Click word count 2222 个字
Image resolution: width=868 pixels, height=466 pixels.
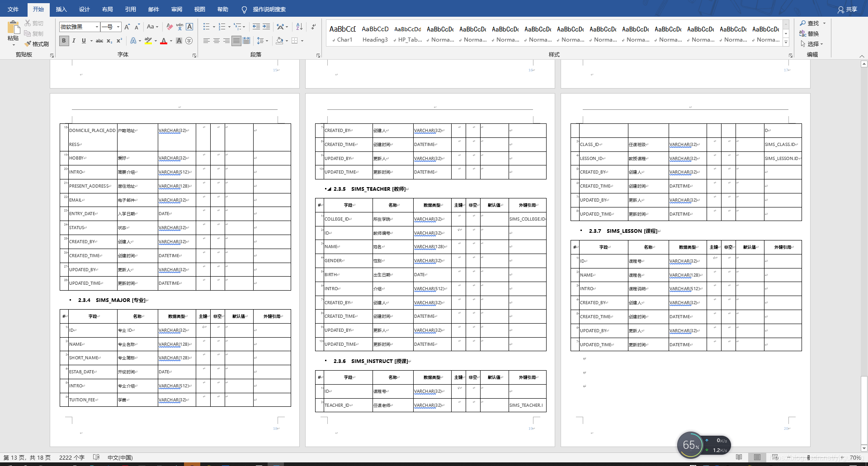point(72,457)
